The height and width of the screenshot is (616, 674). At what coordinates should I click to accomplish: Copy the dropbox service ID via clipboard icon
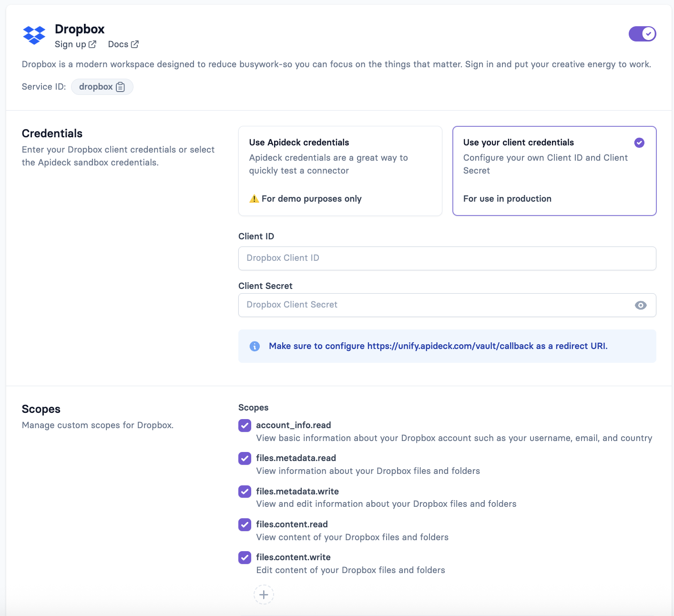(x=121, y=87)
